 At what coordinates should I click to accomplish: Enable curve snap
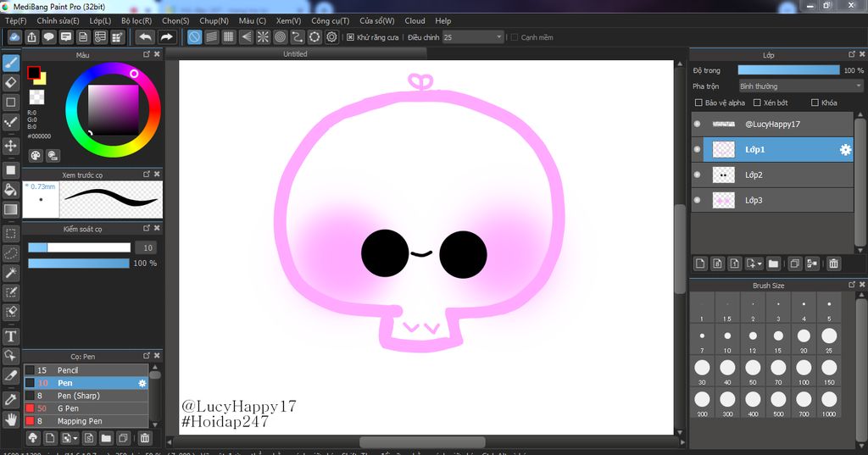(298, 37)
